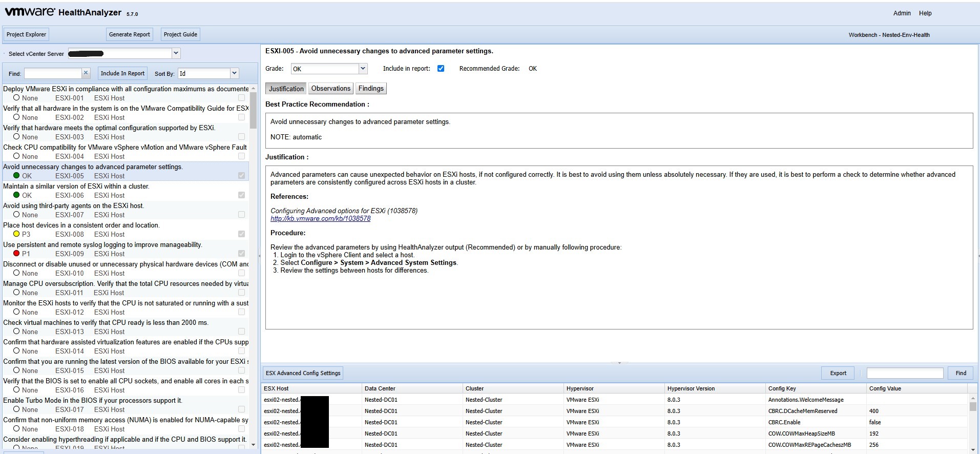Viewport: 980px width, 454px height.
Task: Switch to the Justification tab
Action: tap(286, 89)
